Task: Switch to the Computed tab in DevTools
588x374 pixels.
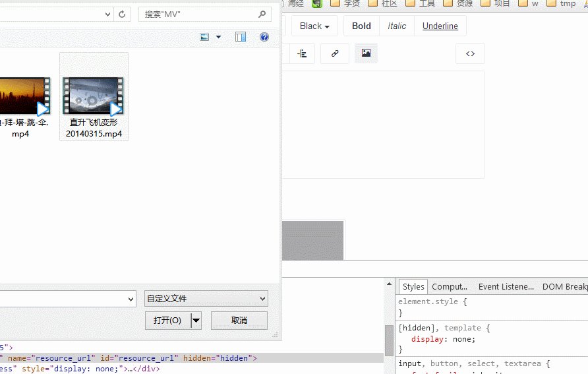Action: point(450,286)
